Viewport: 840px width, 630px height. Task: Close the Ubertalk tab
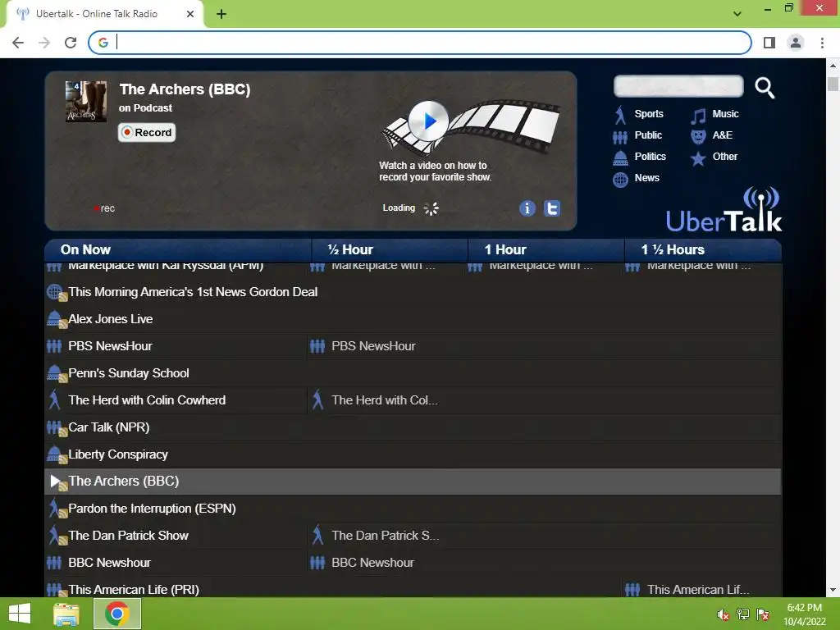[190, 14]
